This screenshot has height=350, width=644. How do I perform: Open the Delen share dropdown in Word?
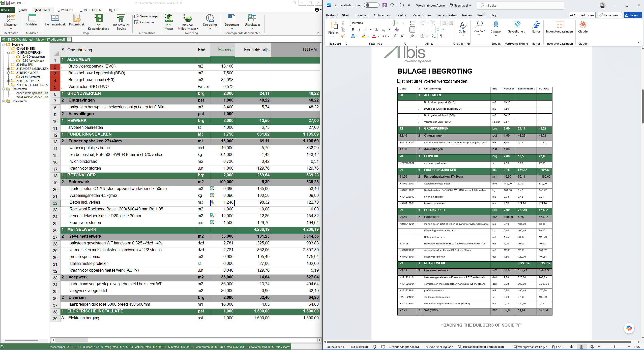tap(633, 15)
